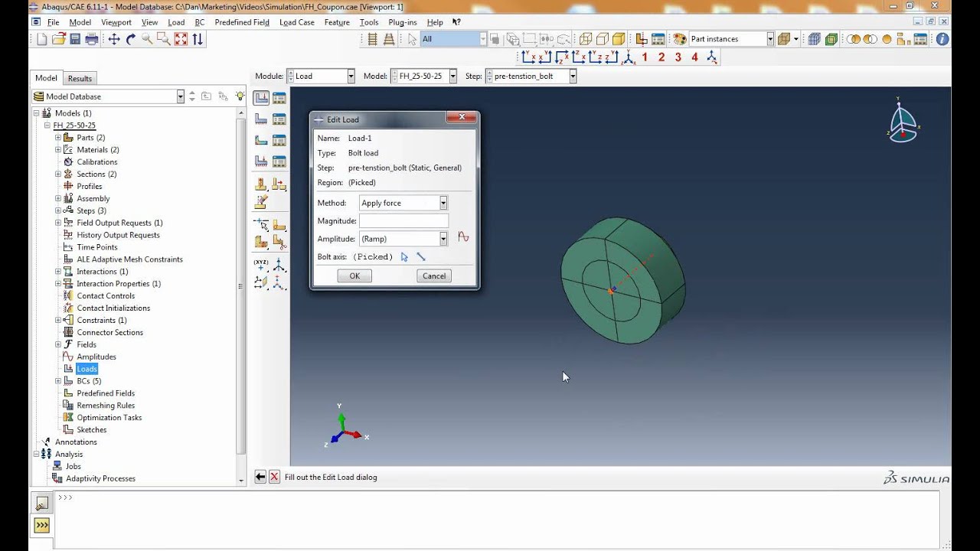Open the Amplitude dropdown
980x551 pixels.
(x=443, y=239)
